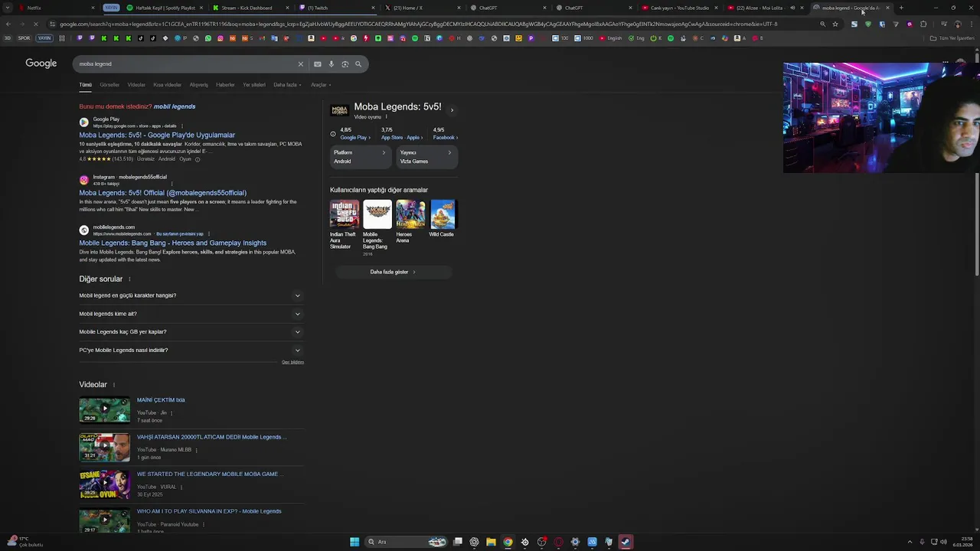Open the Heroes Arena related search thumbnail
The width and height of the screenshot is (980, 551).
point(410,214)
